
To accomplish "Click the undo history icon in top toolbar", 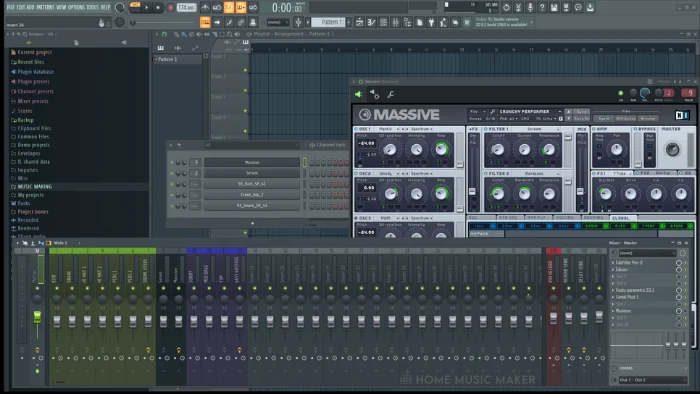I will [507, 8].
